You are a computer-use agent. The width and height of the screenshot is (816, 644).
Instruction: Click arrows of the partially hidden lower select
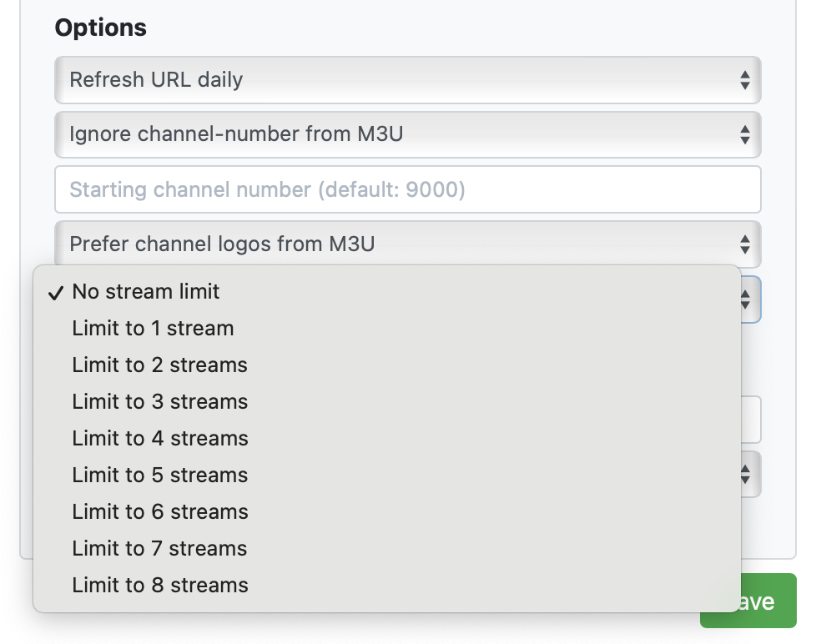click(746, 475)
